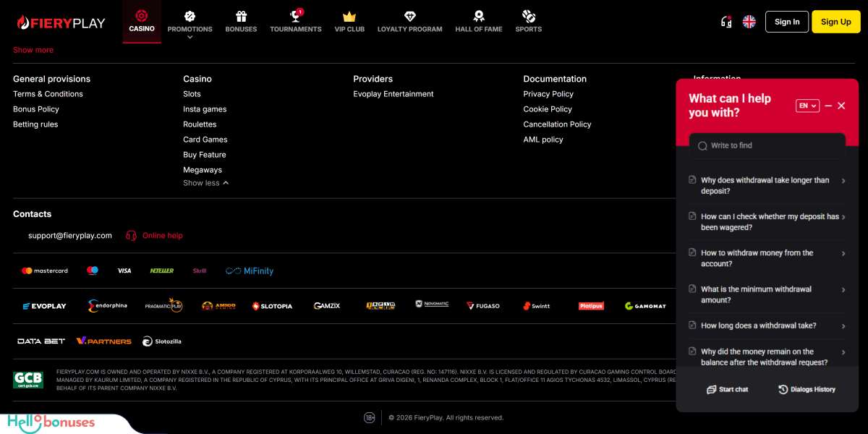The height and width of the screenshot is (434, 868).
Task: Click the yellow Sign Up button
Action: 835,22
